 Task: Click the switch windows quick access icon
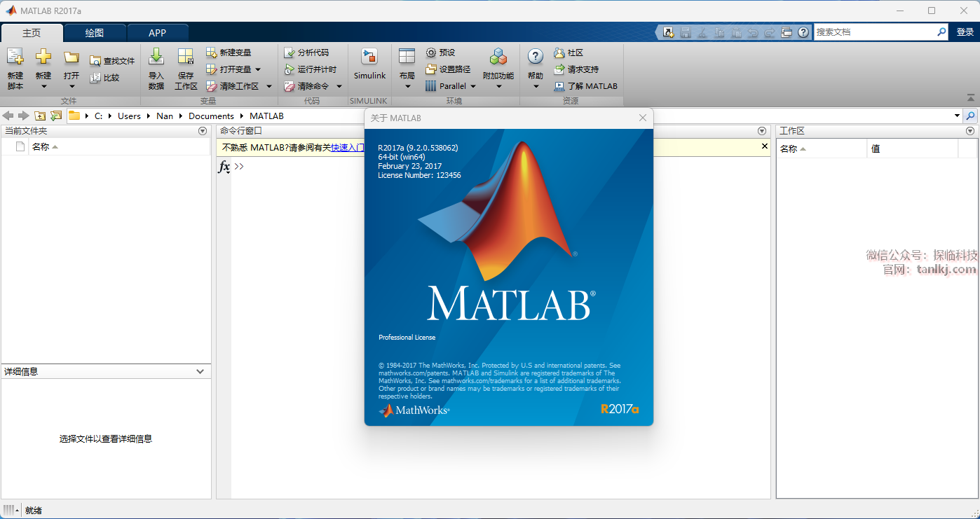pyautogui.click(x=787, y=32)
